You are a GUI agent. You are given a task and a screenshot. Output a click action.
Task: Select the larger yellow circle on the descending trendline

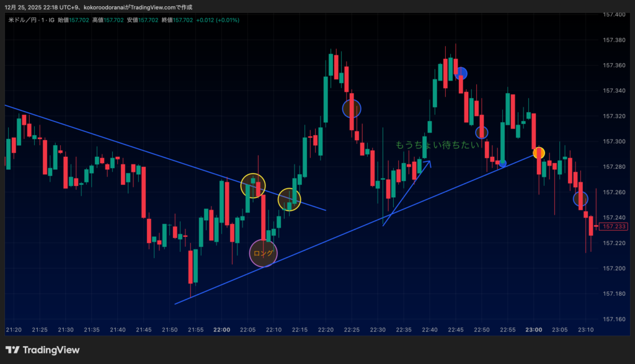[x=253, y=185]
